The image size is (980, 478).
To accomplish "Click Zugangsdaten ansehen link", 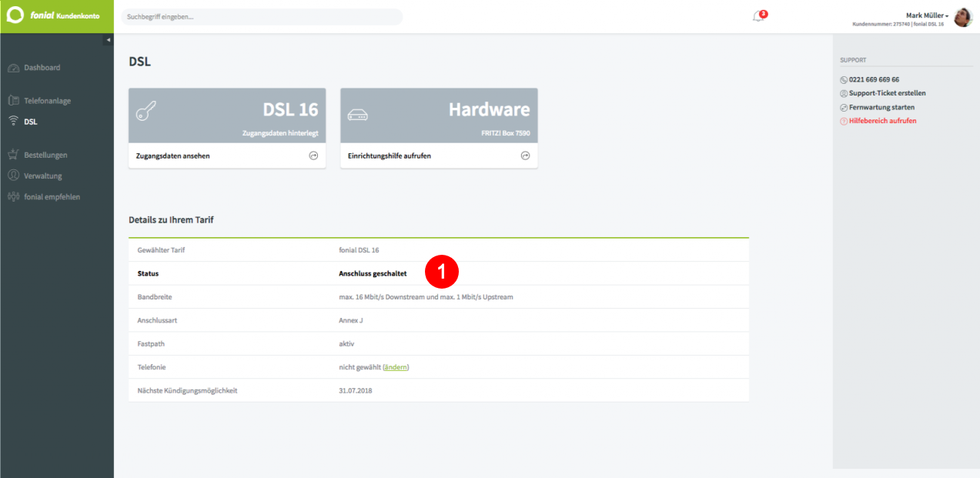I will [x=172, y=155].
